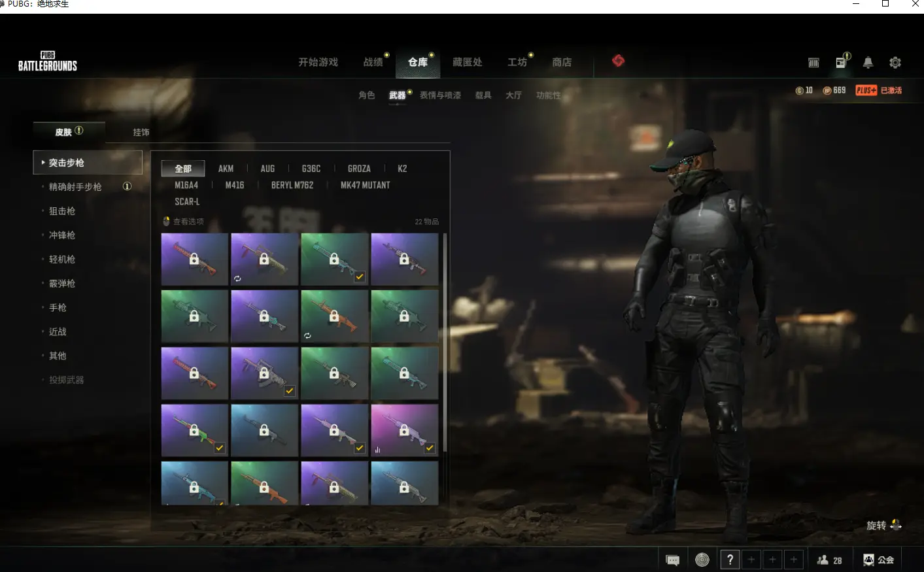Open the notifications bell
Screen dimensions: 924x572
(868, 63)
